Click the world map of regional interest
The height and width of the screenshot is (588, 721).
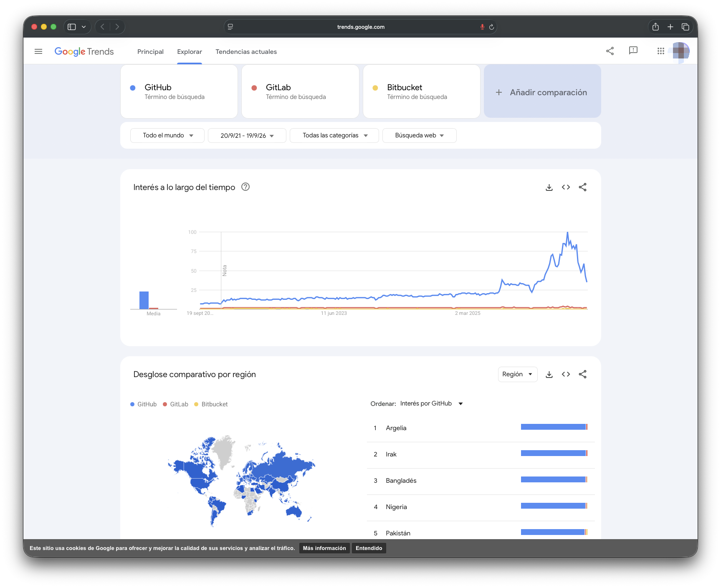241,480
